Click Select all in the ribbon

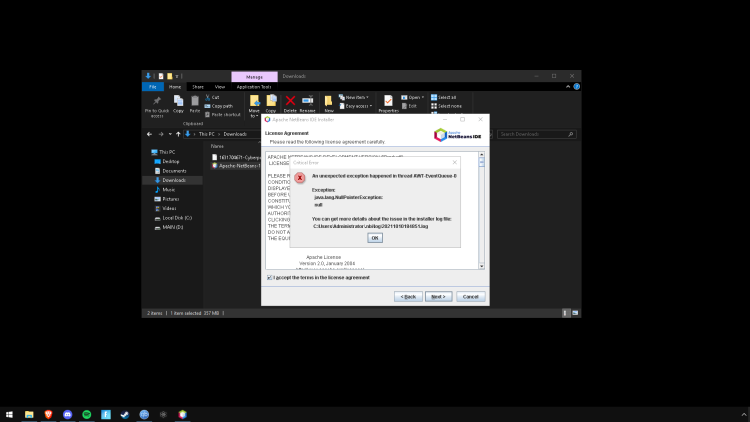[443, 97]
